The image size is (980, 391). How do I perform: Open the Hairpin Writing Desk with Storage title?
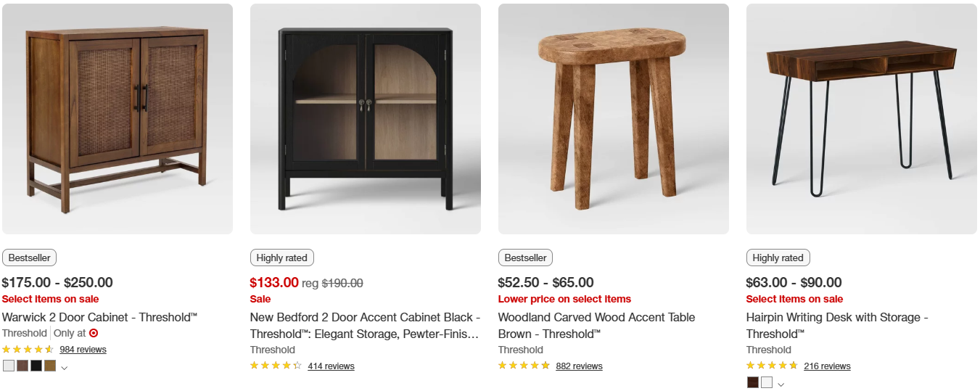(x=837, y=325)
